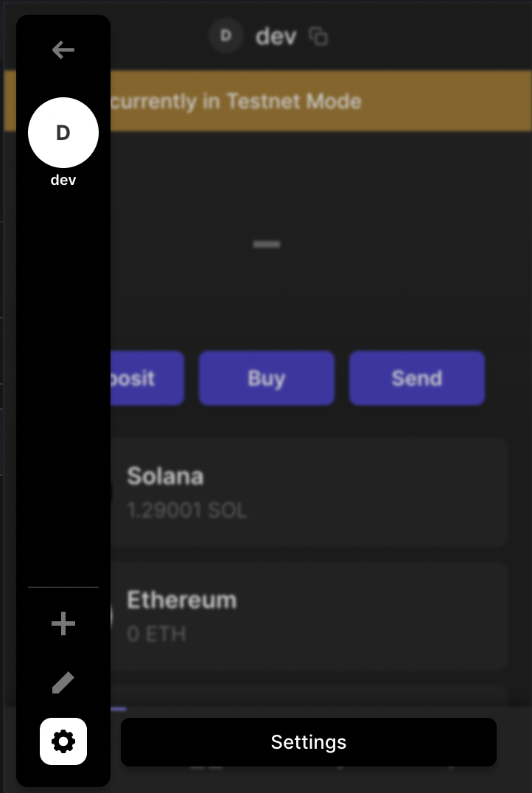Viewport: 532px width, 793px height.
Task: Copy the dev address with the copy icon
Action: coord(318,36)
